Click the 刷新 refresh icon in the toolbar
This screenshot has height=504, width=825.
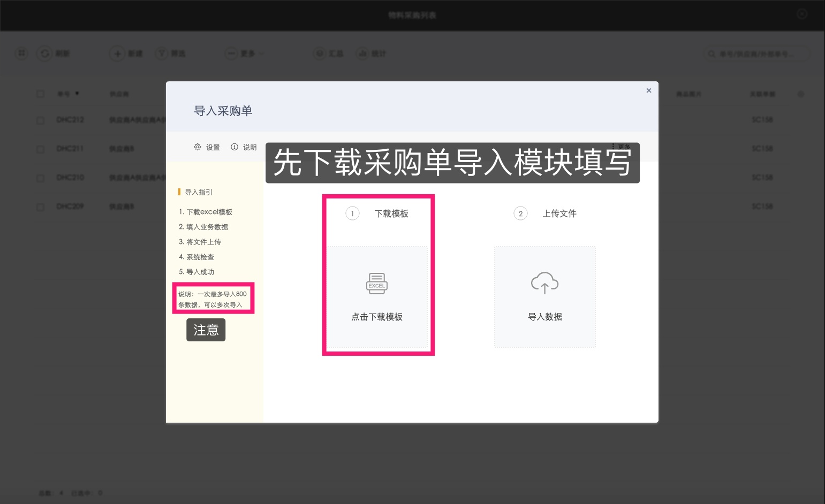(x=44, y=54)
